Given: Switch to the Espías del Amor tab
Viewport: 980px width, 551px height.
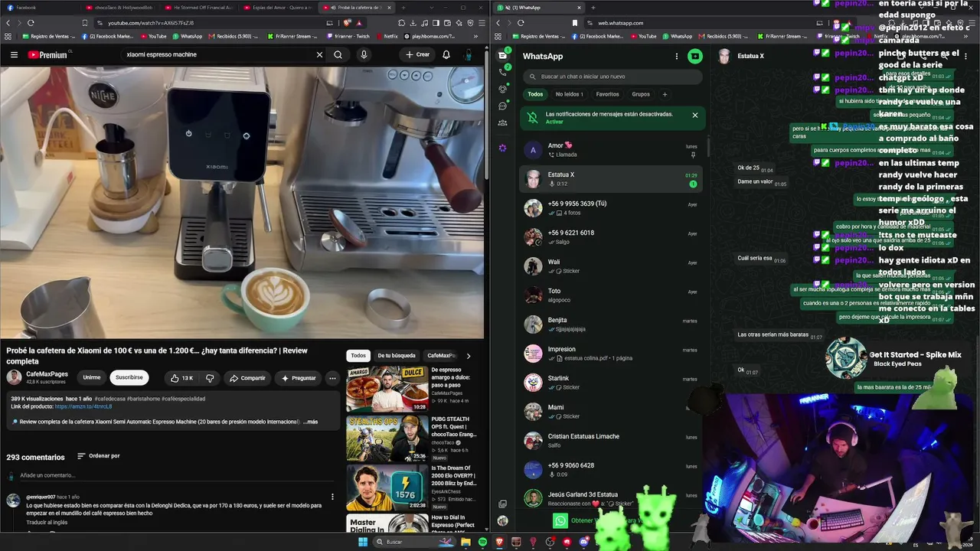Looking at the screenshot, I should click(277, 8).
